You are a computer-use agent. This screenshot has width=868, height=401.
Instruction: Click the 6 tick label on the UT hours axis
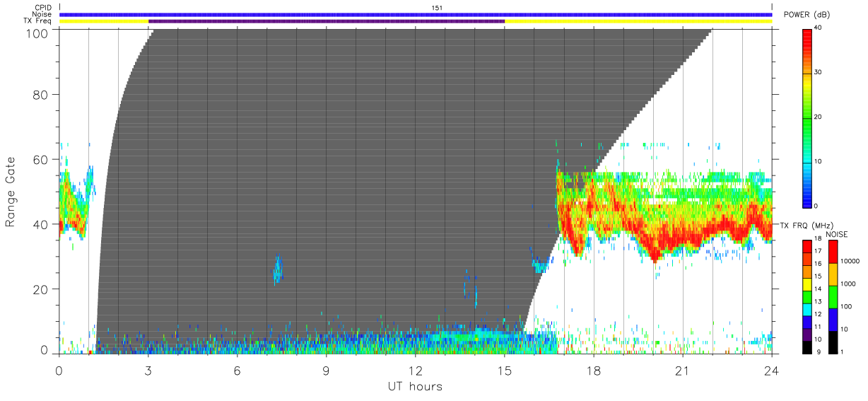[237, 371]
